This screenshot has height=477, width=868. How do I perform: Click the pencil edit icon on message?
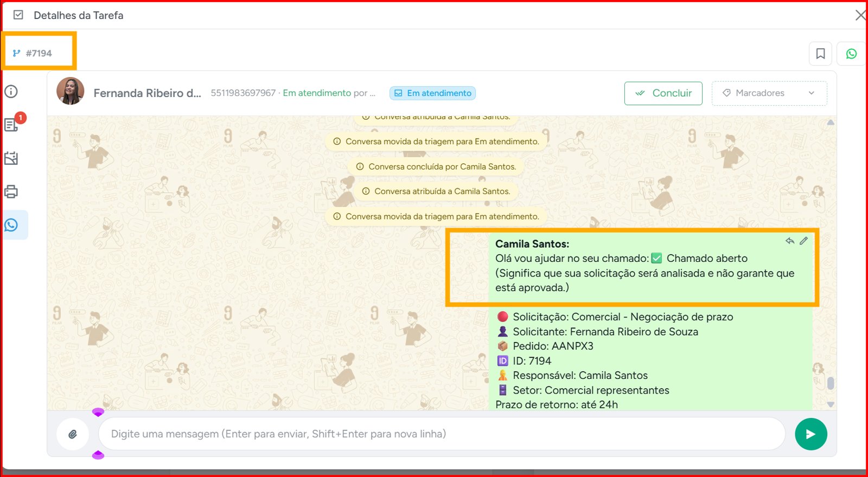click(x=803, y=241)
